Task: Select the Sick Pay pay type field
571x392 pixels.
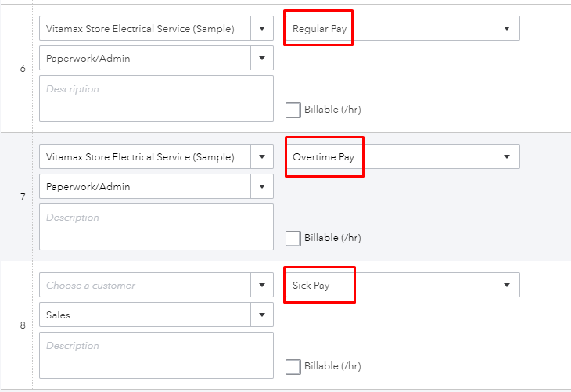Action: [x=403, y=285]
